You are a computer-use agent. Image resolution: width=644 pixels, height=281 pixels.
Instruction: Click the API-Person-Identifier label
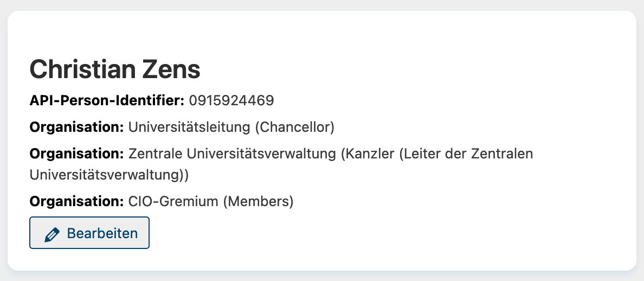point(107,100)
